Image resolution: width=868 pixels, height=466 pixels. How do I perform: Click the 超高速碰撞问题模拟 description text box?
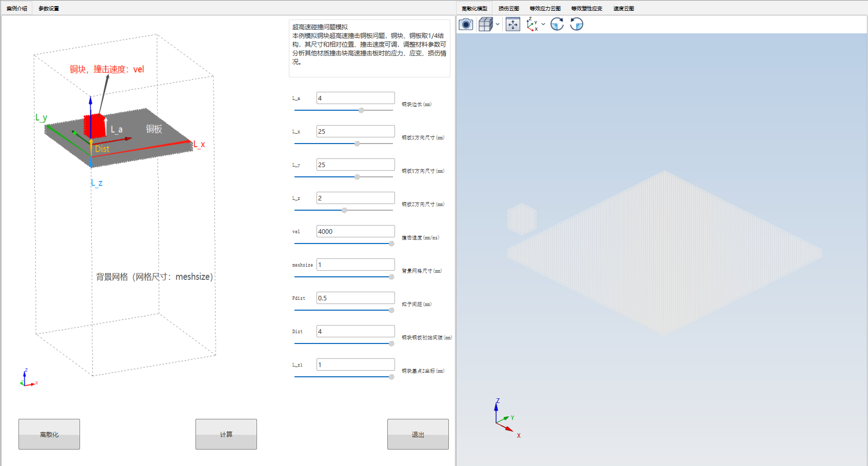point(369,48)
